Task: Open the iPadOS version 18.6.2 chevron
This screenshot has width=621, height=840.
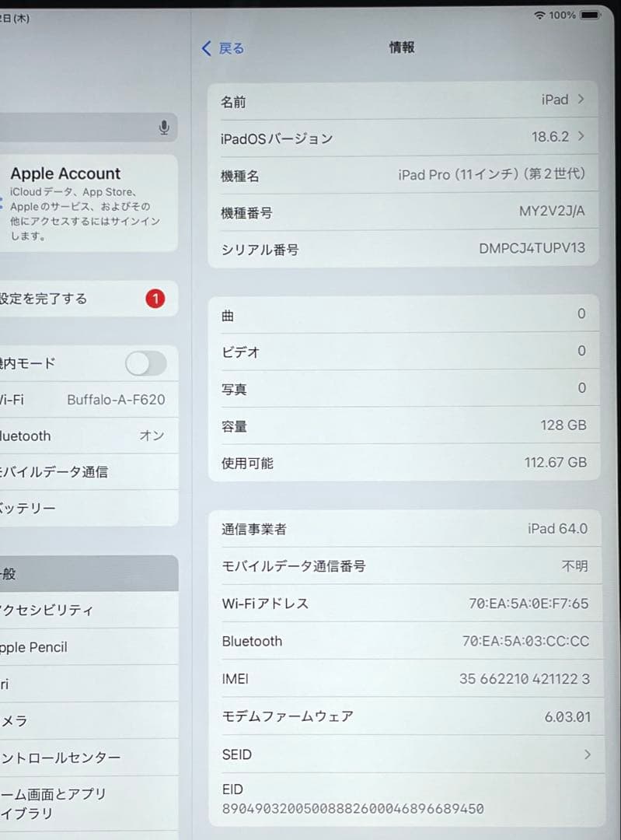Action: pos(581,137)
